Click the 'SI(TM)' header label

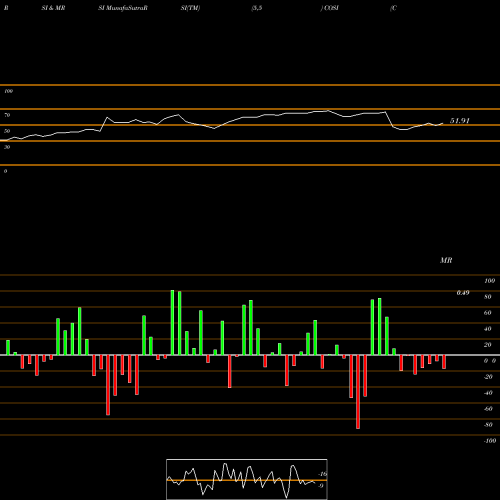coord(190,8)
